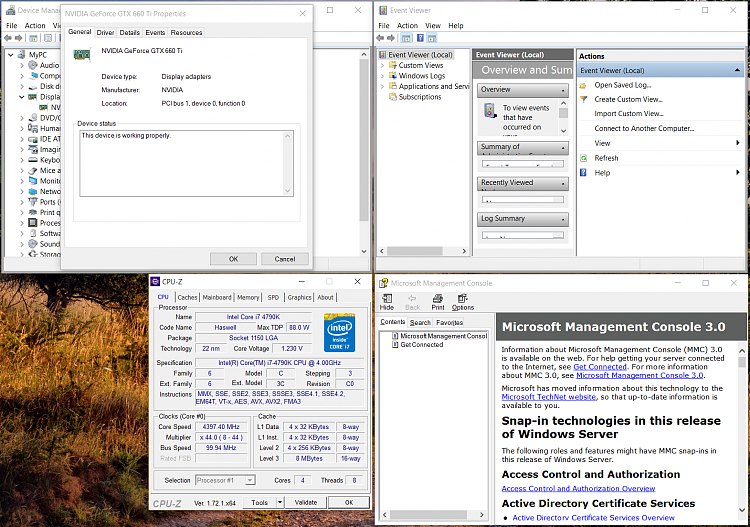Screen dimensions: 750x527
Task: Switch to the Details tab in Properties
Action: pyautogui.click(x=130, y=33)
